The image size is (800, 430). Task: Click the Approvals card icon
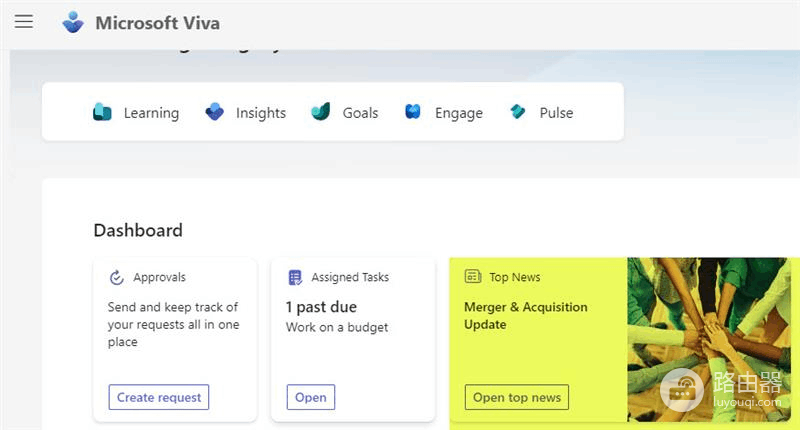(x=117, y=277)
